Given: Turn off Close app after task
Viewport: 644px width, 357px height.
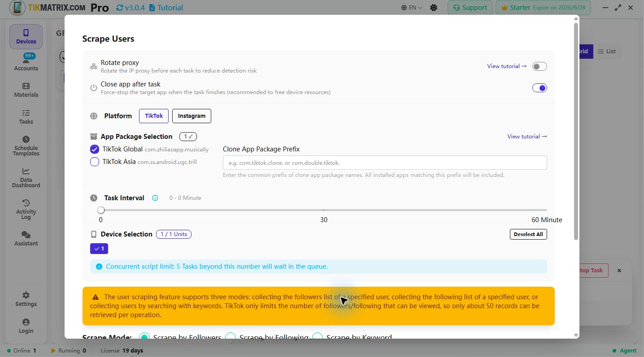Looking at the screenshot, I should coord(540,88).
